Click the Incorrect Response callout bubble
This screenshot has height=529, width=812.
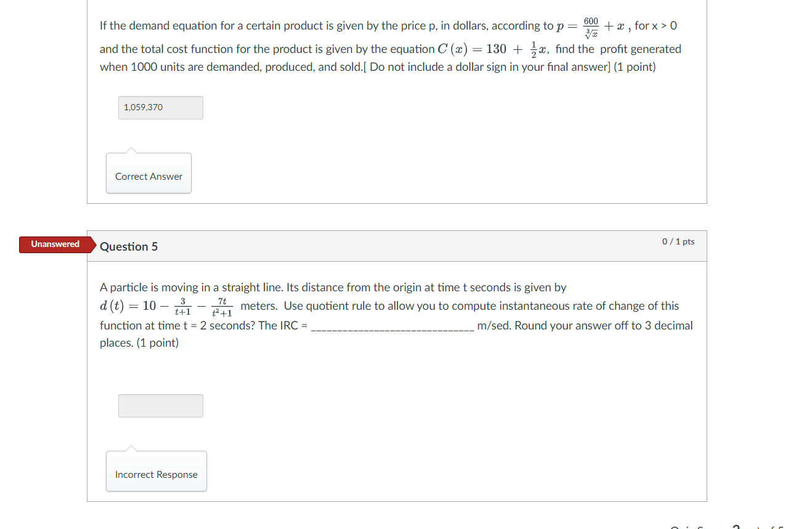click(156, 474)
